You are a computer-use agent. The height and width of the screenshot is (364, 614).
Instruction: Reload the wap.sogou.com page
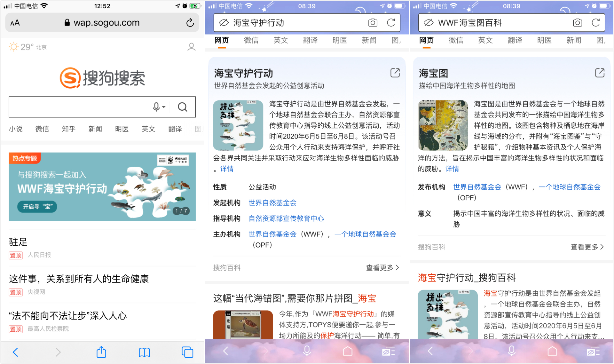tap(190, 23)
